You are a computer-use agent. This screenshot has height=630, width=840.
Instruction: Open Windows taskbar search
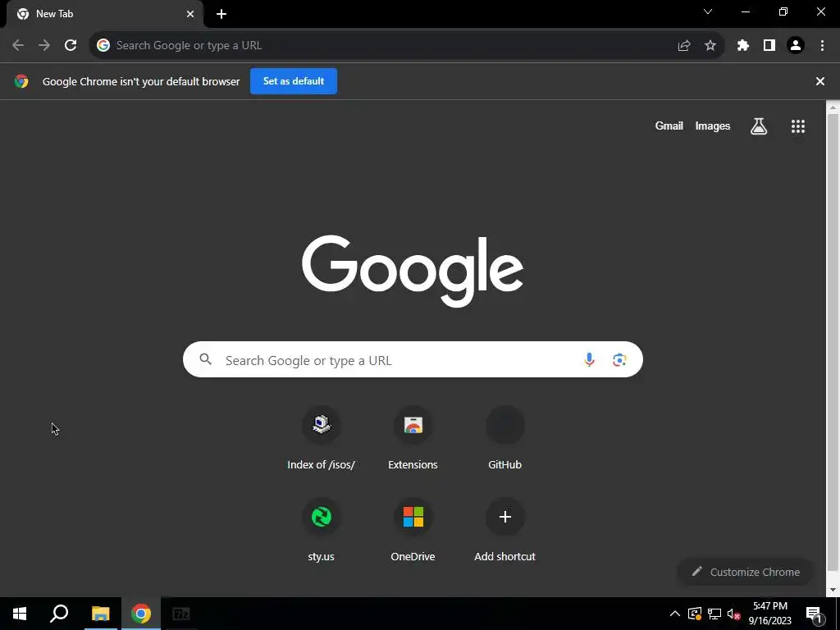(59, 614)
